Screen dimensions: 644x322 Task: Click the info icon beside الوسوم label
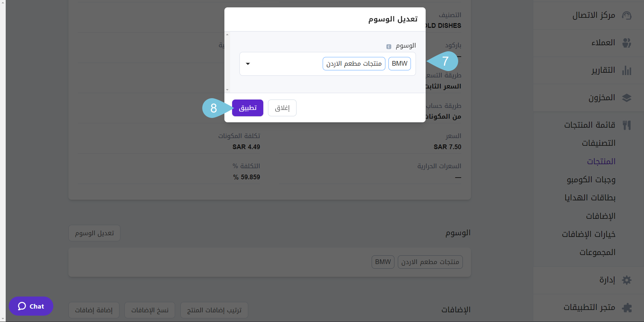[389, 47]
